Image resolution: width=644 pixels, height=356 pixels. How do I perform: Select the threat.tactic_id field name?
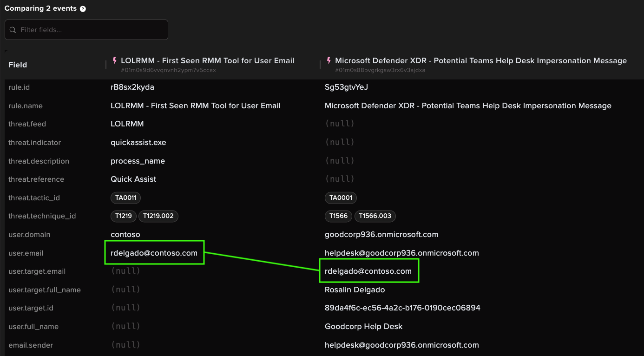pos(34,198)
